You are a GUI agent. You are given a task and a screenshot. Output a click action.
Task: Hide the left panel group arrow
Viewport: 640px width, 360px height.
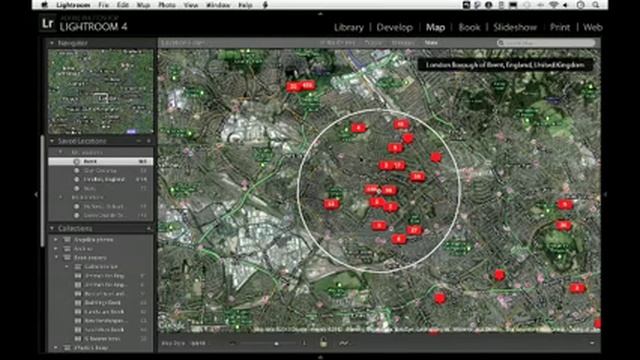click(x=36, y=195)
